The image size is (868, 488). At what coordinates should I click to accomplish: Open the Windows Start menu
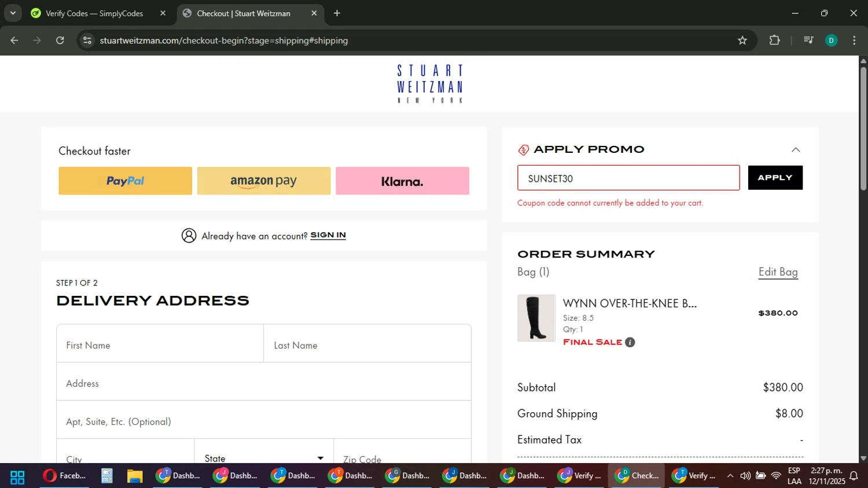(17, 476)
